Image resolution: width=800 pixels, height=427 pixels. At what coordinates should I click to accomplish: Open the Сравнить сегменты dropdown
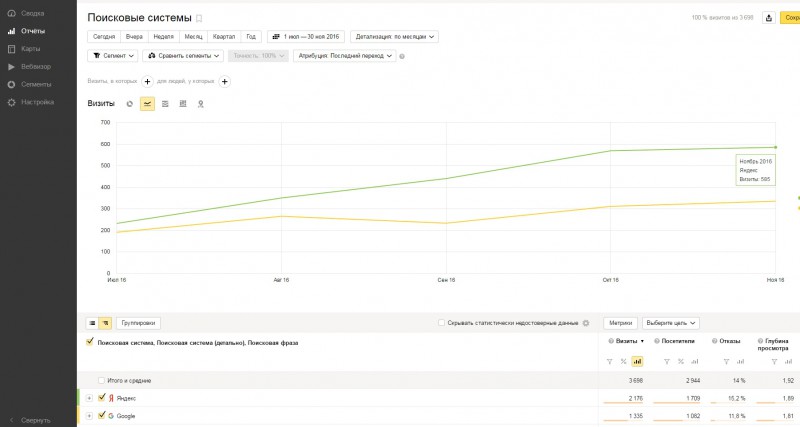(183, 56)
